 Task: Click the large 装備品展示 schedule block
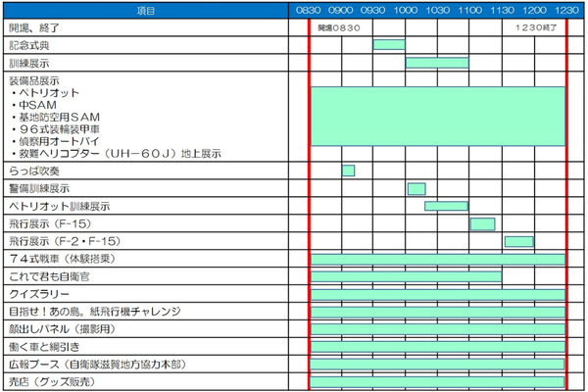point(438,117)
